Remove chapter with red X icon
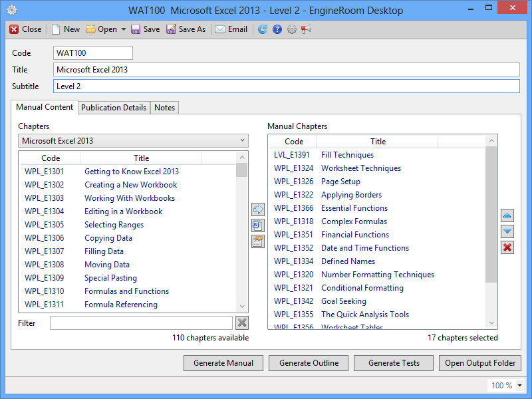 (507, 247)
